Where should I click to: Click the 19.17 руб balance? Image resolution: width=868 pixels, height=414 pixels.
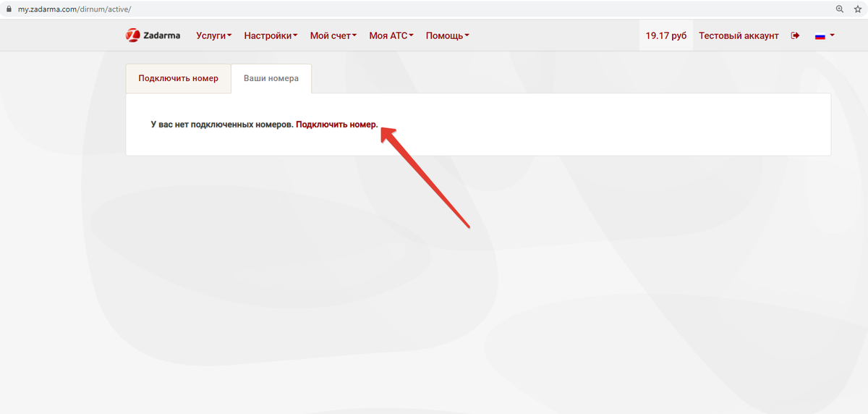click(666, 35)
